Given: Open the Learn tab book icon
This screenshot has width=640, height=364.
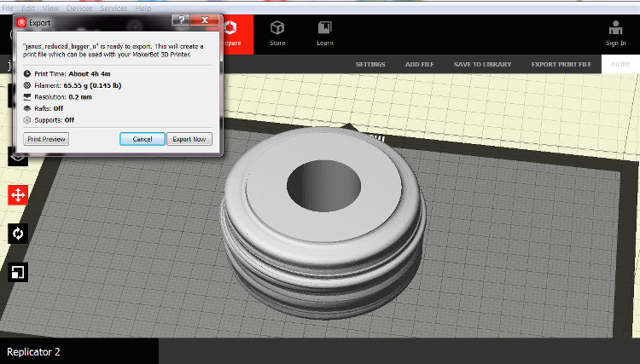Looking at the screenshot, I should (x=325, y=28).
